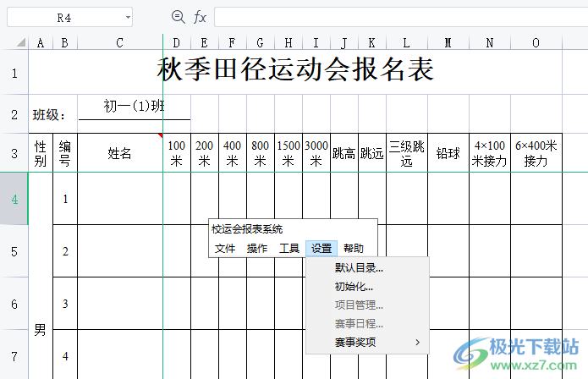Click the 三级跳远 header cell
The width and height of the screenshot is (588, 379).
(407, 153)
